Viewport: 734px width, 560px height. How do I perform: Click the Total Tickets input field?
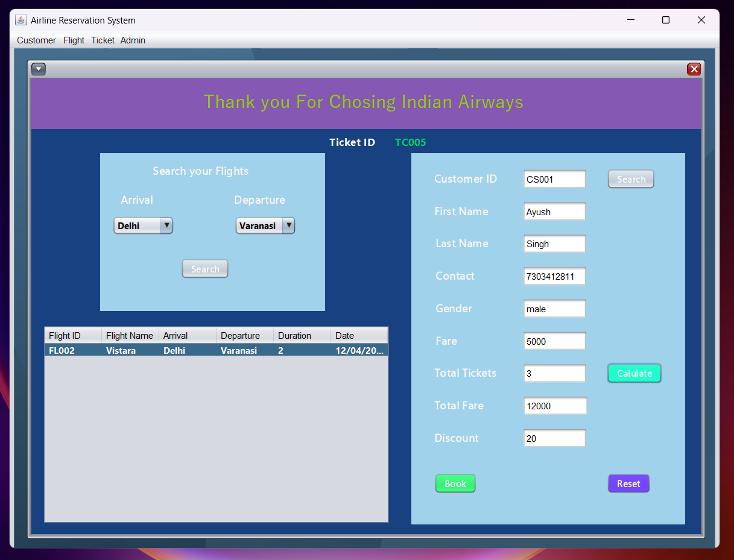[x=554, y=373]
